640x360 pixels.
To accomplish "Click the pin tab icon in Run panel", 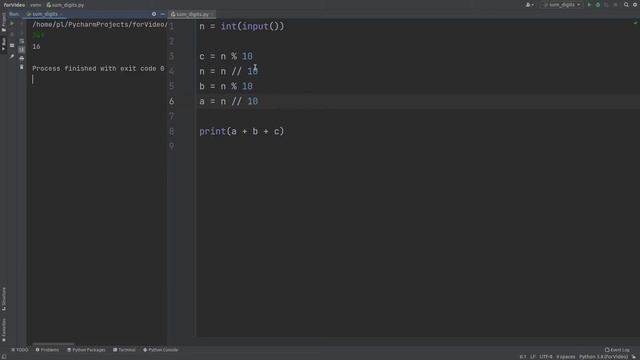I will coord(12,56).
